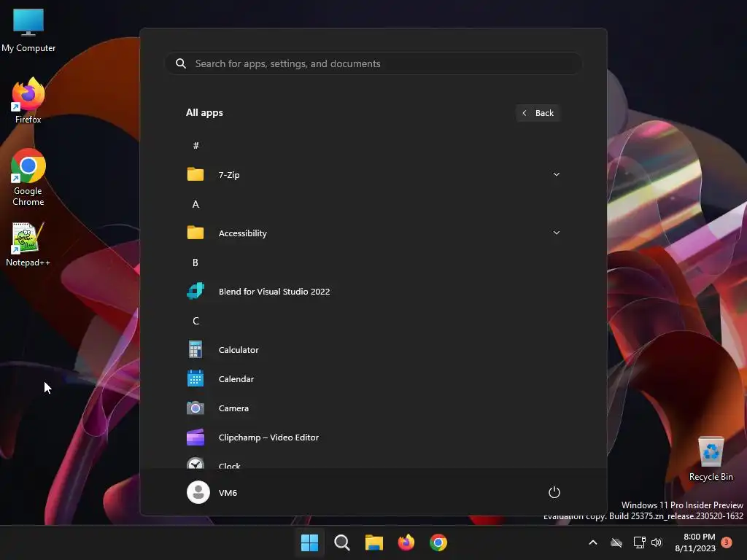Viewport: 747px width, 560px height.
Task: Click the volume icon in the system tray
Action: [x=657, y=542]
